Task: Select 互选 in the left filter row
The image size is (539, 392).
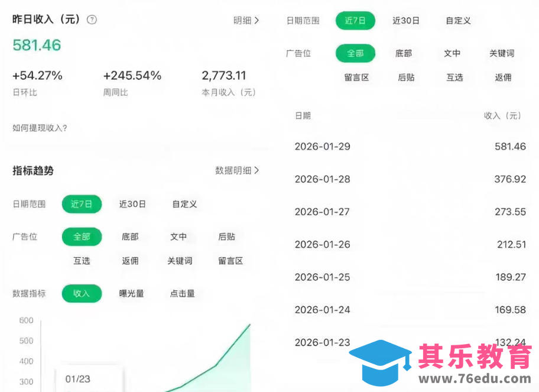Action: tap(82, 261)
